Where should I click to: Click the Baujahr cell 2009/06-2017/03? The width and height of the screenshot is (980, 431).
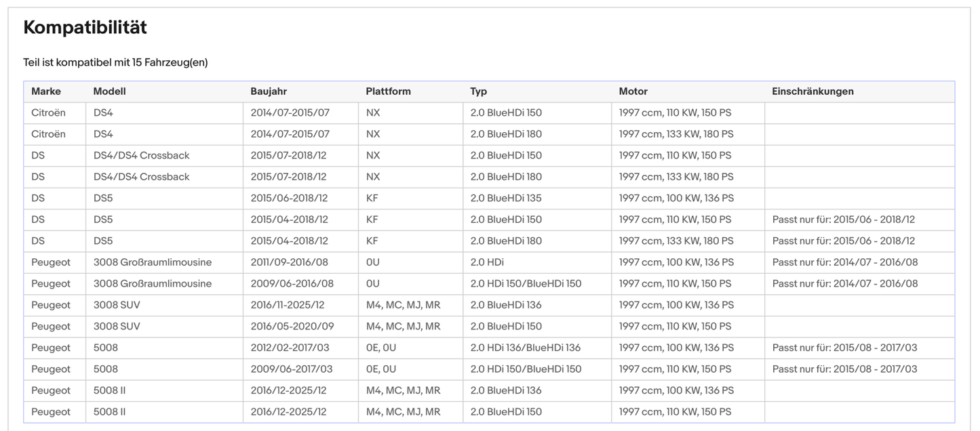tap(292, 369)
